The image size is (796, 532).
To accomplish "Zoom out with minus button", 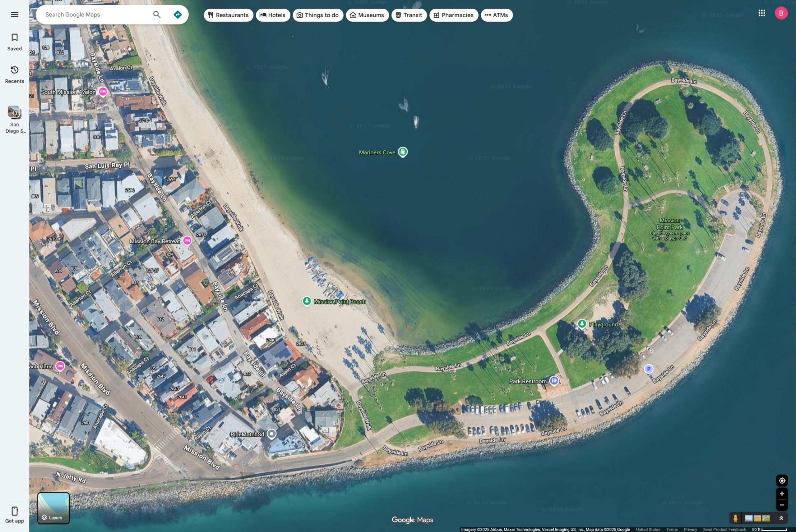I will [x=782, y=505].
